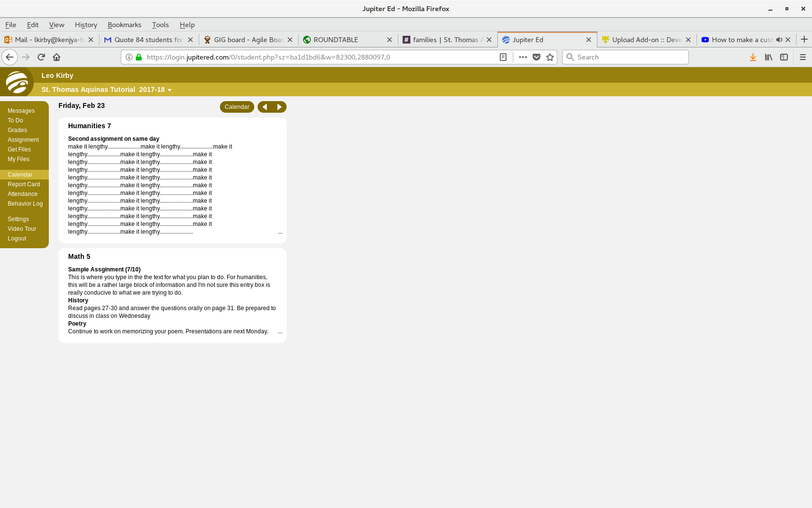This screenshot has height=508, width=812.
Task: Reload the current page
Action: point(41,57)
